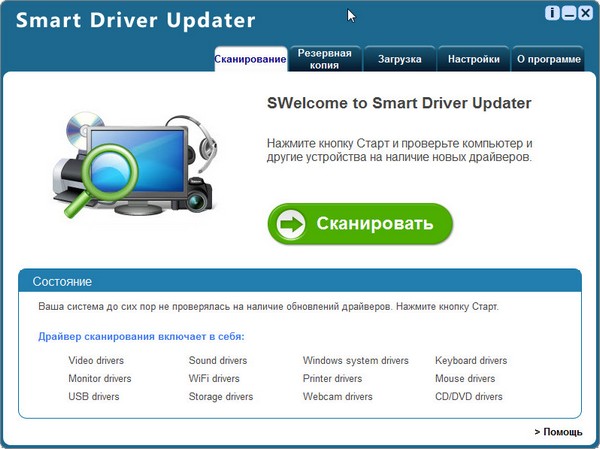Open the Помощь link
The height and width of the screenshot is (449, 600).
(558, 432)
